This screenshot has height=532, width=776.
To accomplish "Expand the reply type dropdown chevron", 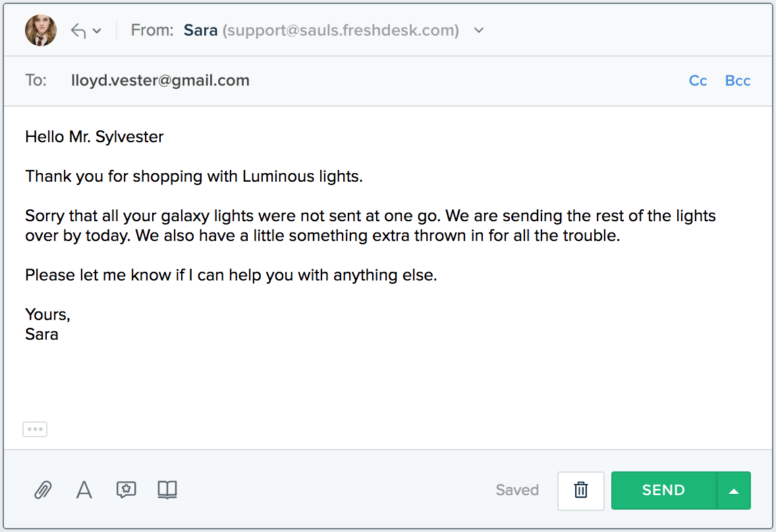I will click(97, 31).
